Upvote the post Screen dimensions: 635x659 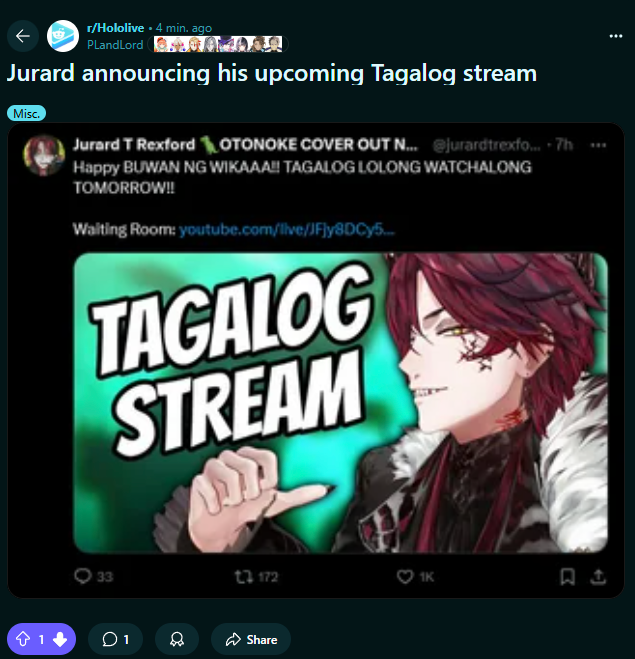click(23, 639)
